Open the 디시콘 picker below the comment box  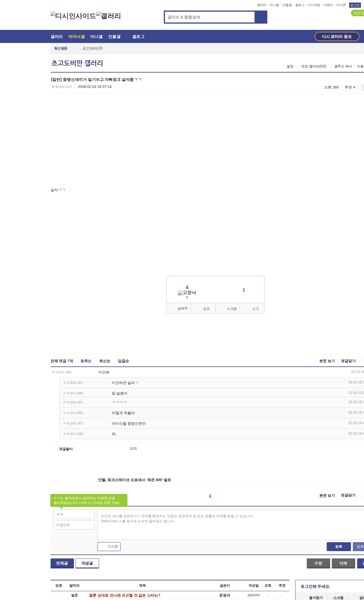coord(109,547)
